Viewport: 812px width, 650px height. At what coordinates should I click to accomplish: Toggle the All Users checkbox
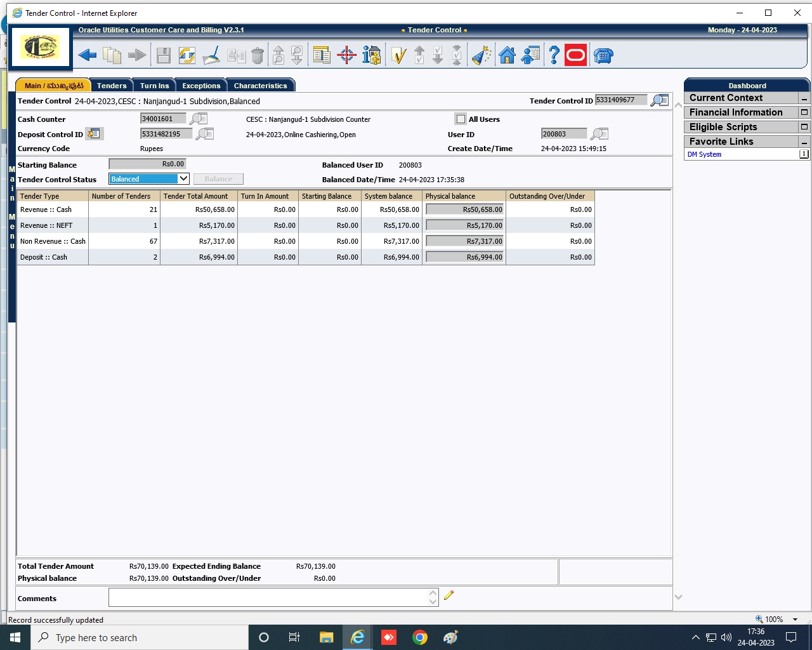[x=461, y=119]
